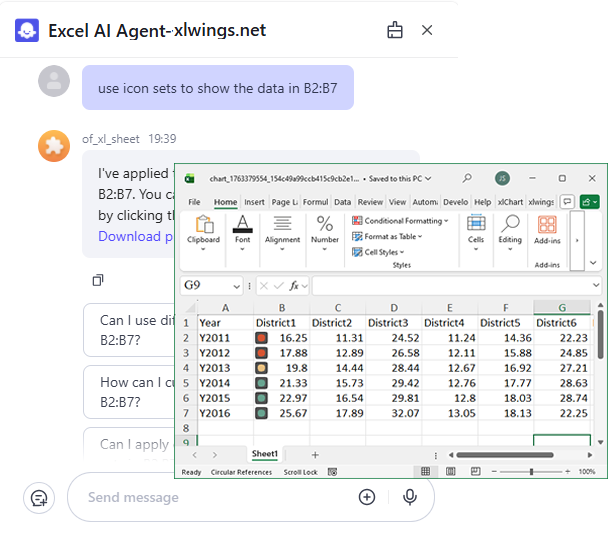Viewport: 608px width, 533px height.
Task: Add a new sheet with plus icon
Action: tap(315, 455)
